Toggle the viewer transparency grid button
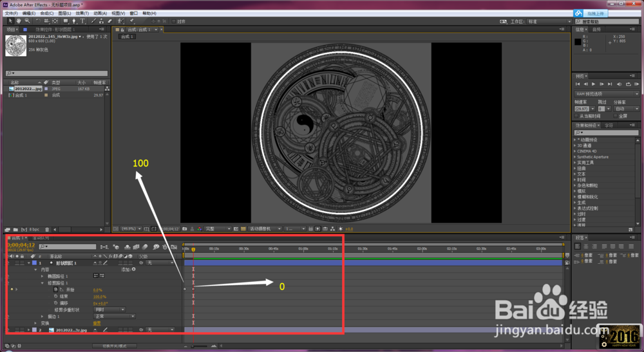The width and height of the screenshot is (644, 352). (x=243, y=229)
